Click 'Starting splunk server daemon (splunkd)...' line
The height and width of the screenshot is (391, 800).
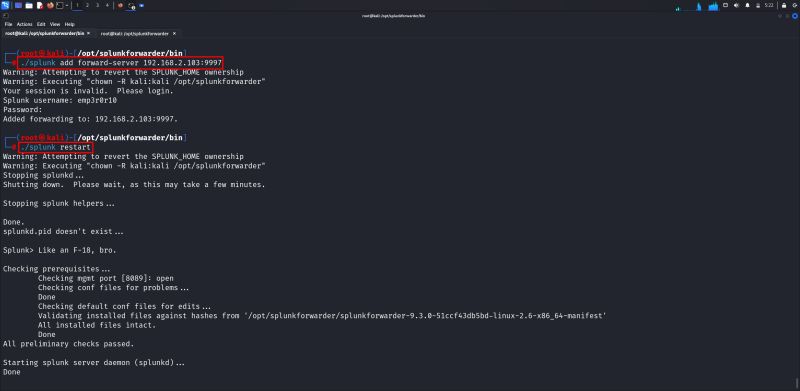(94, 363)
